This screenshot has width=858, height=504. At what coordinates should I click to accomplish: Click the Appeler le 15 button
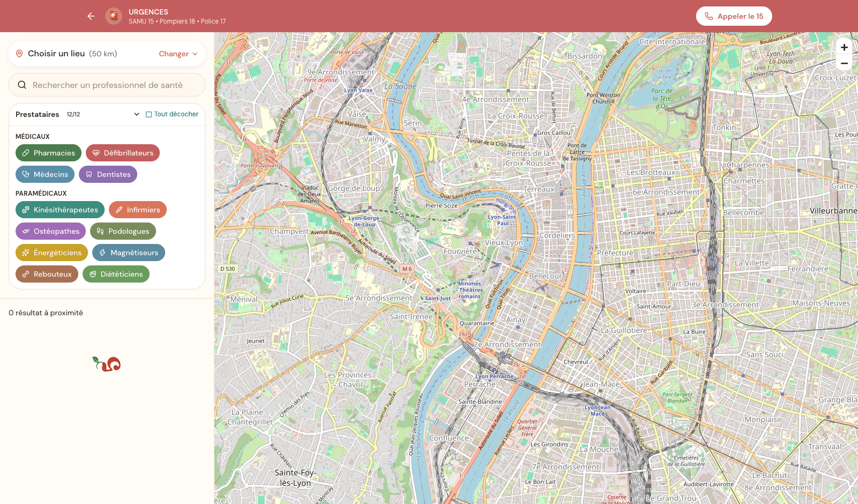pyautogui.click(x=734, y=16)
